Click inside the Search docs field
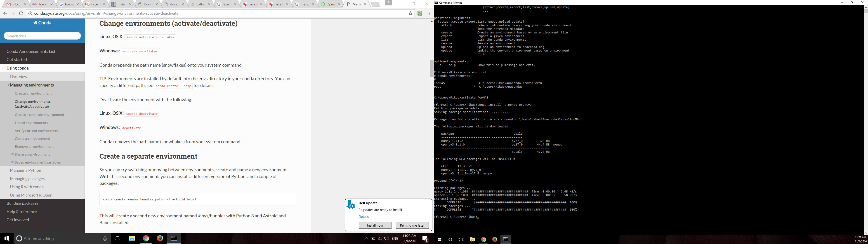 coord(42,36)
